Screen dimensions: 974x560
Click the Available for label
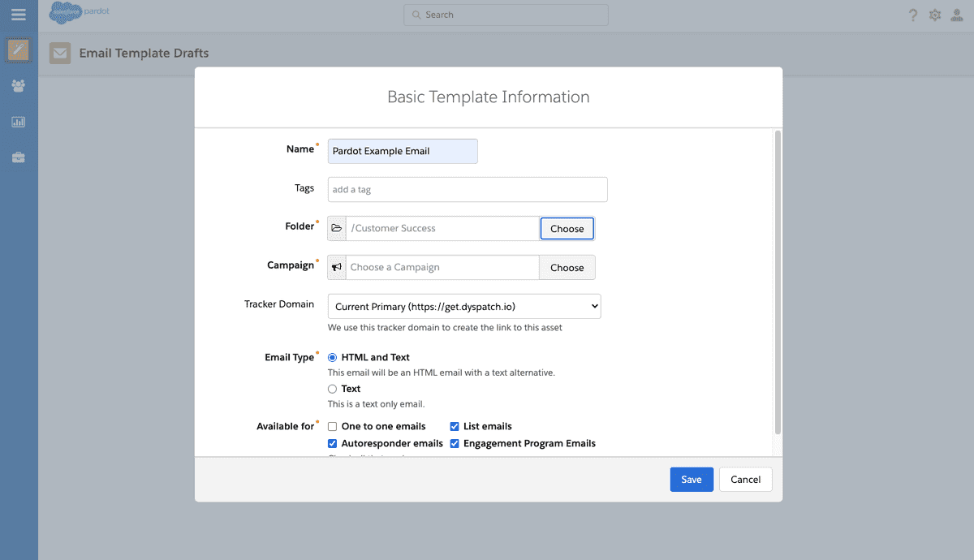tap(286, 426)
